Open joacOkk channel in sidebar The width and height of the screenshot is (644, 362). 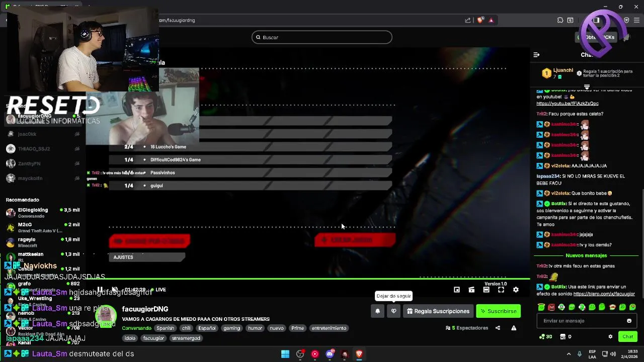pyautogui.click(x=43, y=134)
